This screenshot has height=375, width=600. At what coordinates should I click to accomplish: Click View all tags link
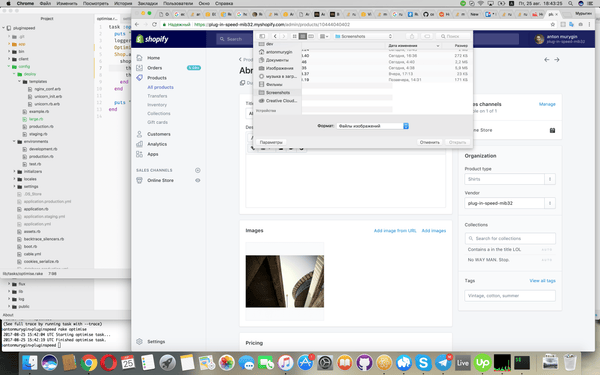pyautogui.click(x=542, y=280)
